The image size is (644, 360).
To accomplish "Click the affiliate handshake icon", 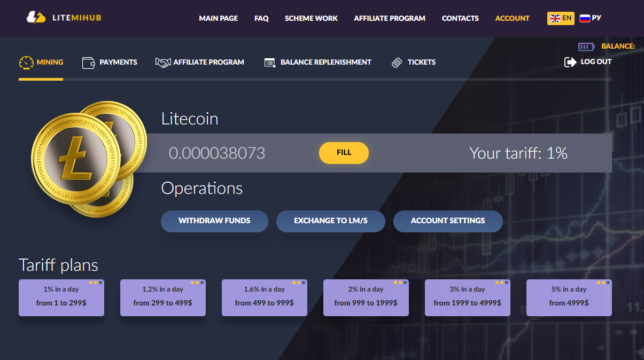I will 163,62.
